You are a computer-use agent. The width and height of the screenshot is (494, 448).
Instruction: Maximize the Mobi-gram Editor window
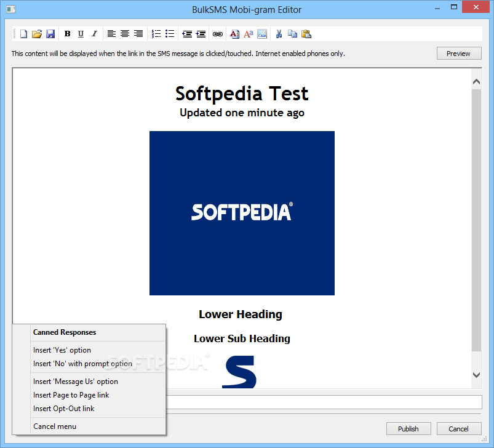[454, 7]
